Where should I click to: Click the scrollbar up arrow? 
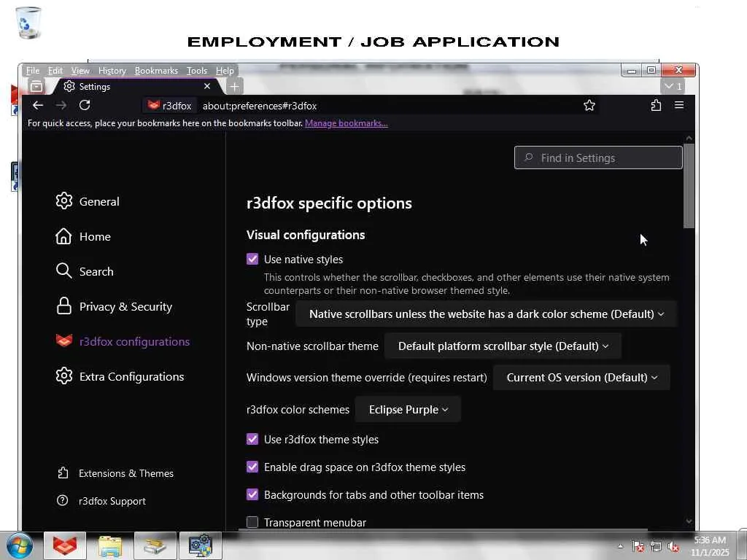[689, 138]
